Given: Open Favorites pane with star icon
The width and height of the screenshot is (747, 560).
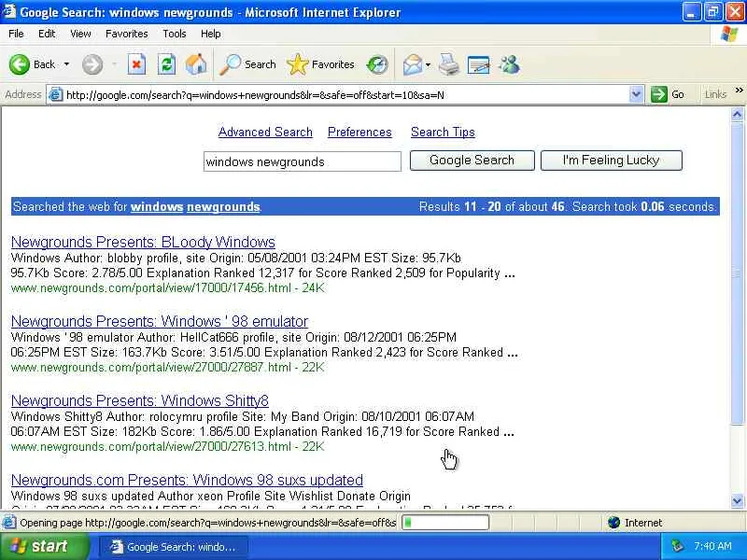Looking at the screenshot, I should click(320, 64).
